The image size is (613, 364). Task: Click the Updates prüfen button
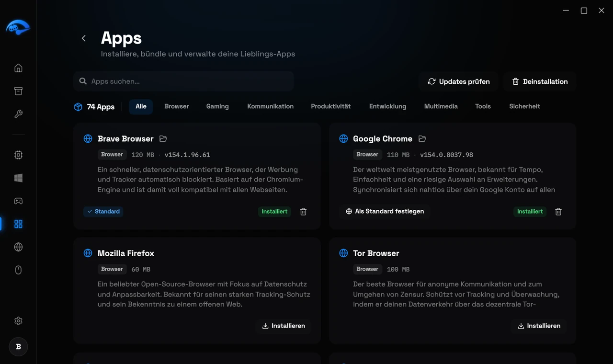458,81
